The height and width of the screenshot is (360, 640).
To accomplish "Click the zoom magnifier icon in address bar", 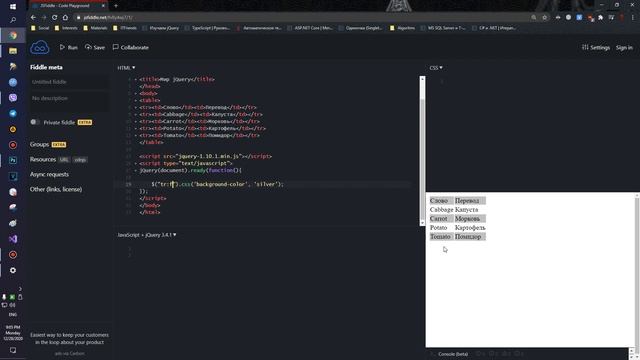I will [x=533, y=18].
